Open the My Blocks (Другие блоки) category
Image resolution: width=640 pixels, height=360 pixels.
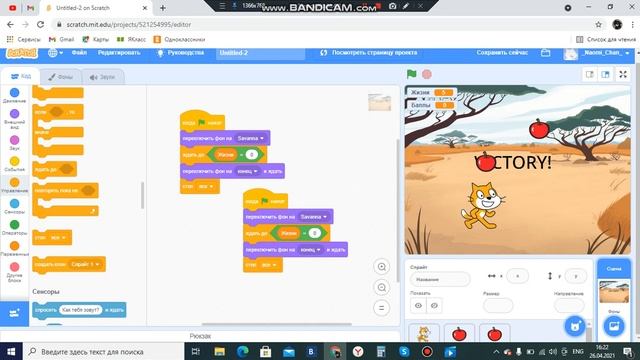(14, 272)
